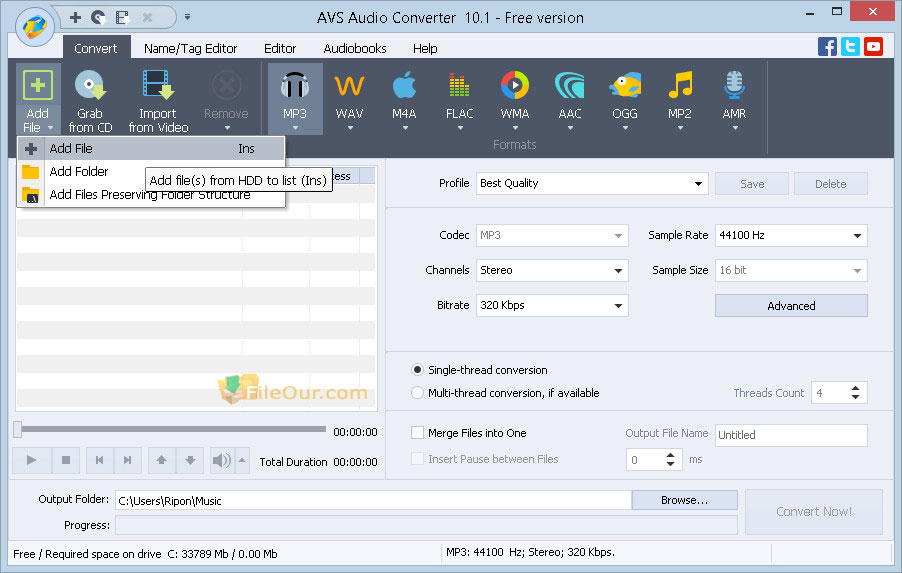This screenshot has height=573, width=902.
Task: Open the Audiobooks tab
Action: [355, 48]
